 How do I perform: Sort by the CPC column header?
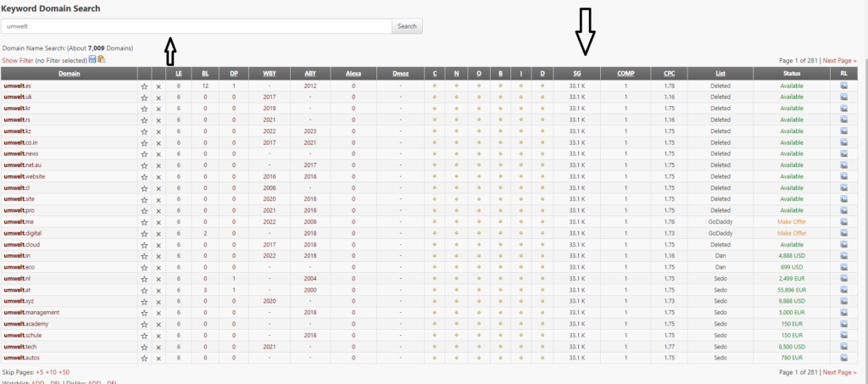pyautogui.click(x=670, y=74)
